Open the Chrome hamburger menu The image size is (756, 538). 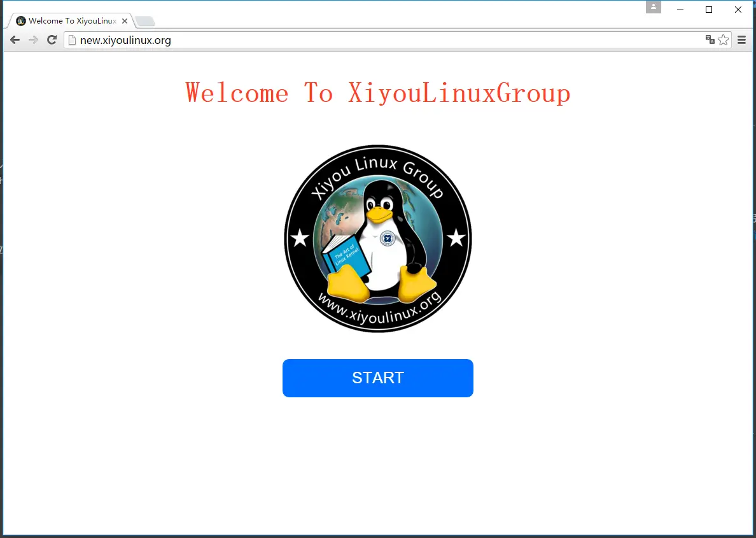[x=741, y=40]
